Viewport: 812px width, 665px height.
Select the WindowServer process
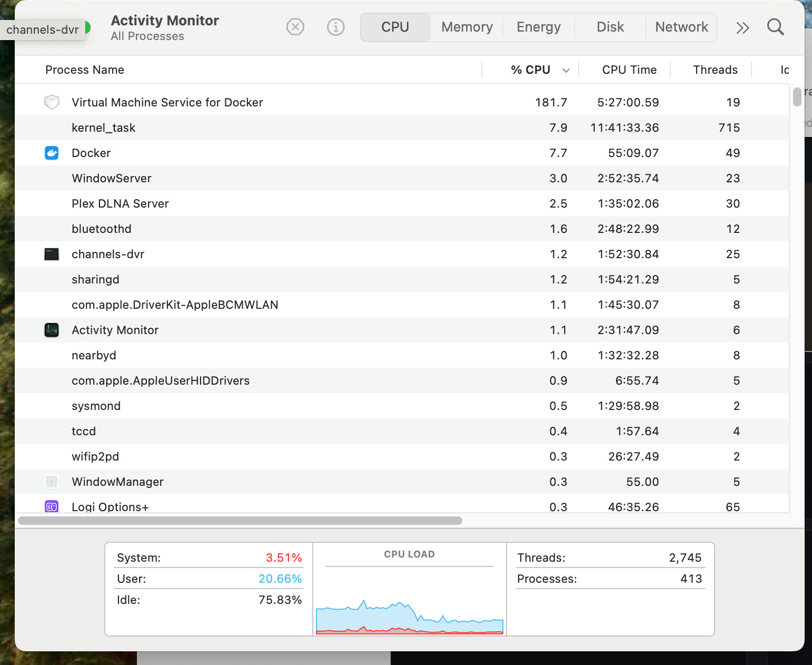(112, 178)
